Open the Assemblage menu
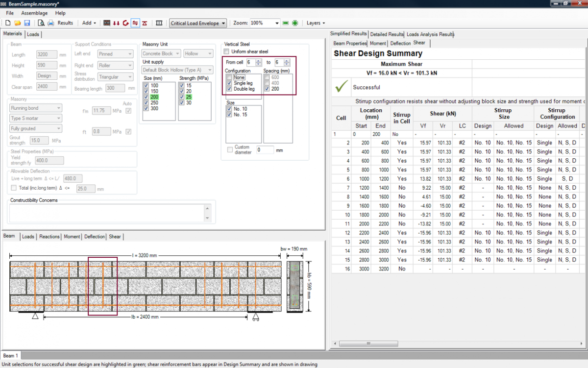The height and width of the screenshot is (368, 588). click(x=34, y=13)
